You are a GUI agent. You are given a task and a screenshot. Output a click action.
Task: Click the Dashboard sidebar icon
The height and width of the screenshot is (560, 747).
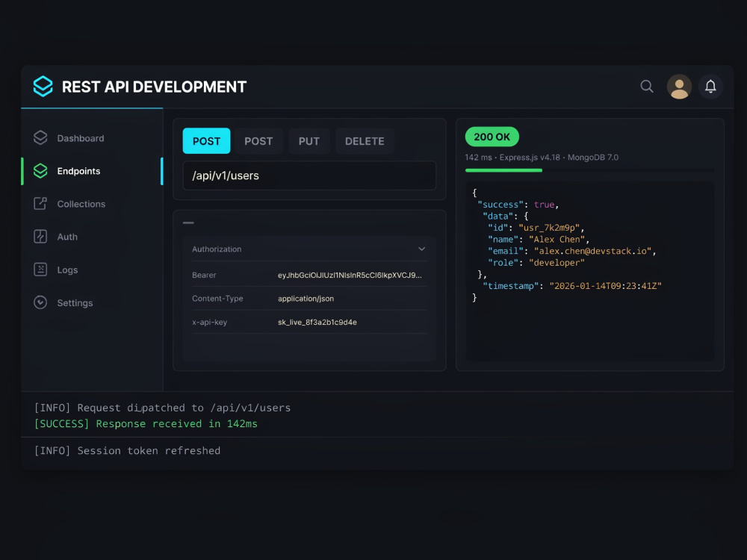(40, 137)
